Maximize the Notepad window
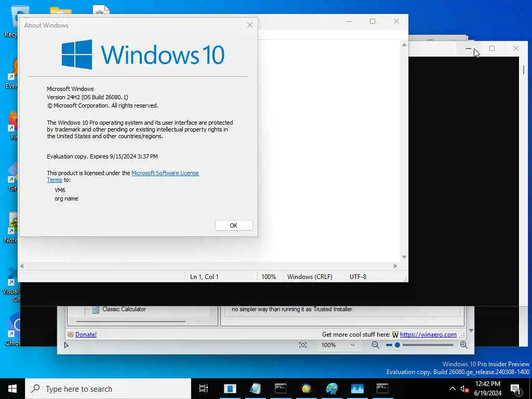This screenshot has width=532, height=399. pos(373,21)
